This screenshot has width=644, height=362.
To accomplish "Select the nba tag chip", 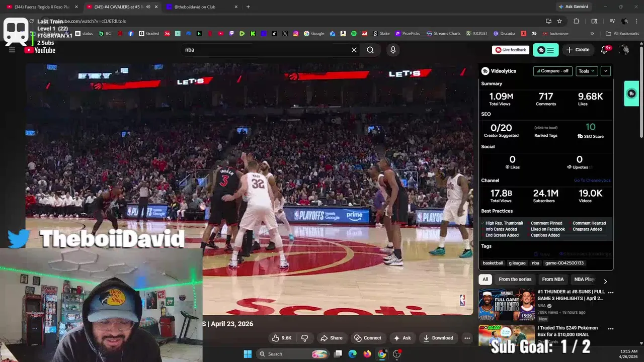I will (x=535, y=263).
